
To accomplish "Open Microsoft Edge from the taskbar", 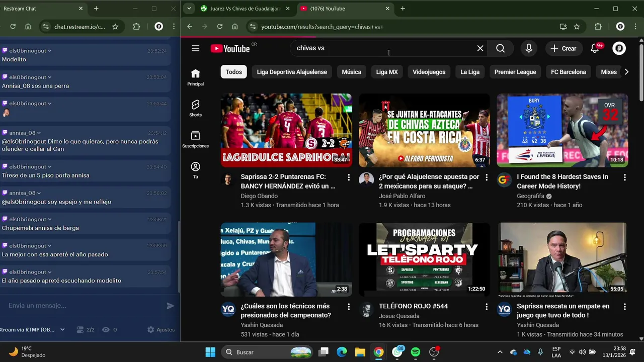I will pos(342,352).
